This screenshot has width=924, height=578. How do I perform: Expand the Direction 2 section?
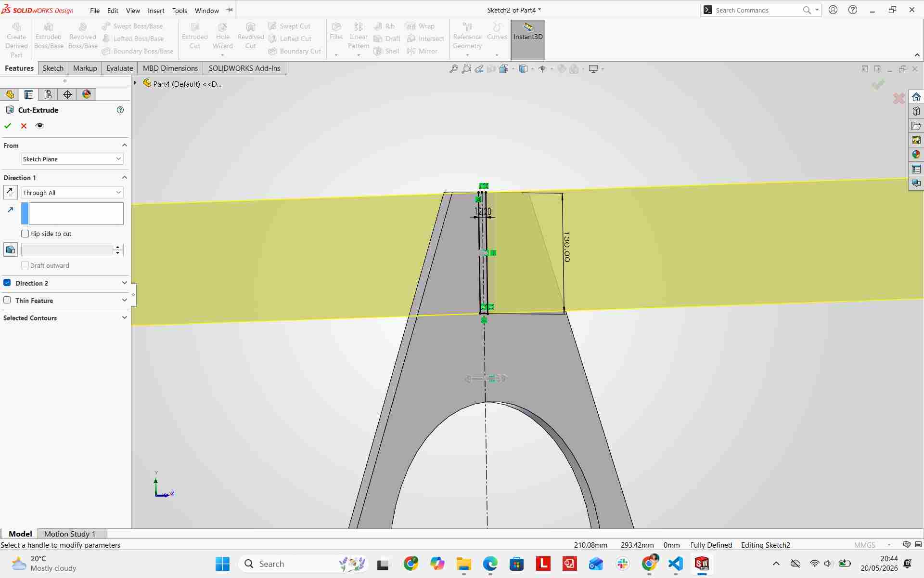coord(124,283)
